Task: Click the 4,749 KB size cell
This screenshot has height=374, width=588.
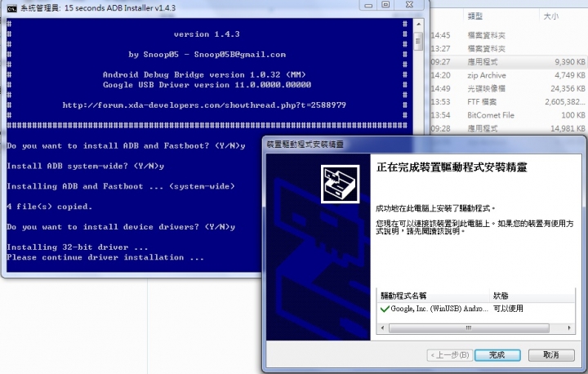Action: click(x=570, y=75)
